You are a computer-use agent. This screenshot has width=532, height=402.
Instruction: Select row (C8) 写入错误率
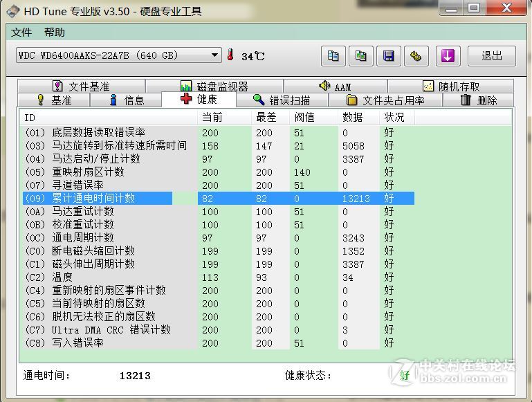[x=219, y=343]
